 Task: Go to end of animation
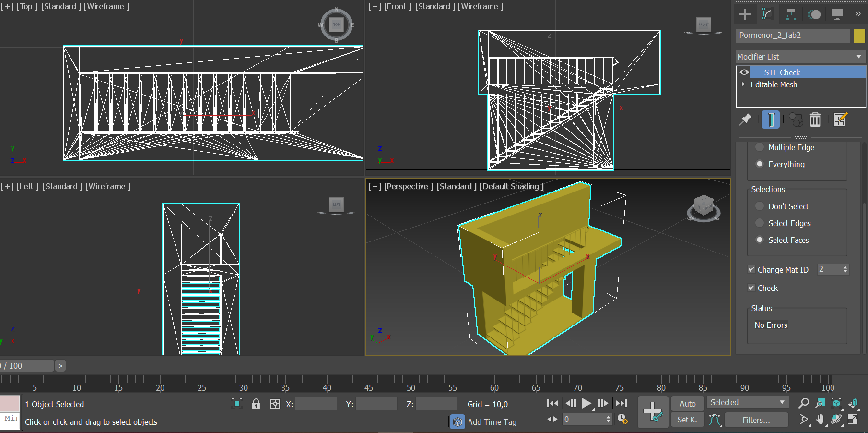click(622, 403)
